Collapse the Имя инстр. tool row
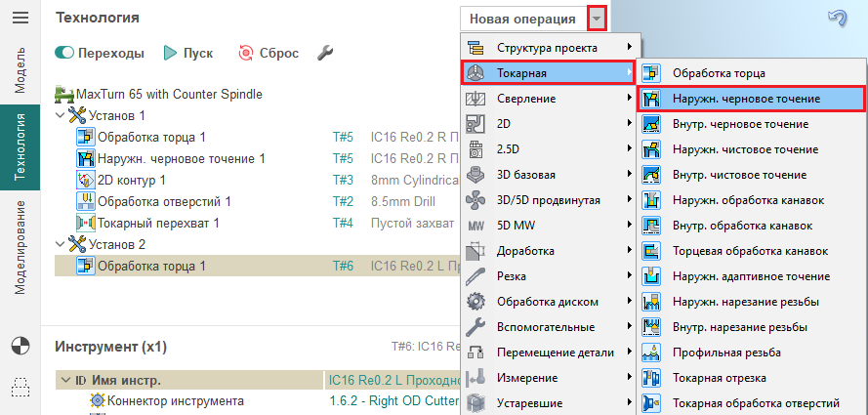The image size is (868, 415). (x=64, y=380)
